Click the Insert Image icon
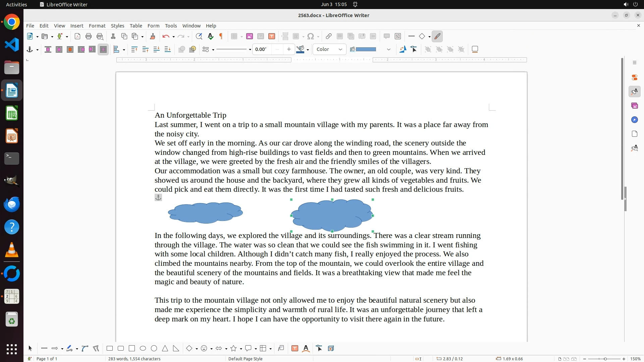Viewport: 644px width, 362px height. (x=249, y=37)
